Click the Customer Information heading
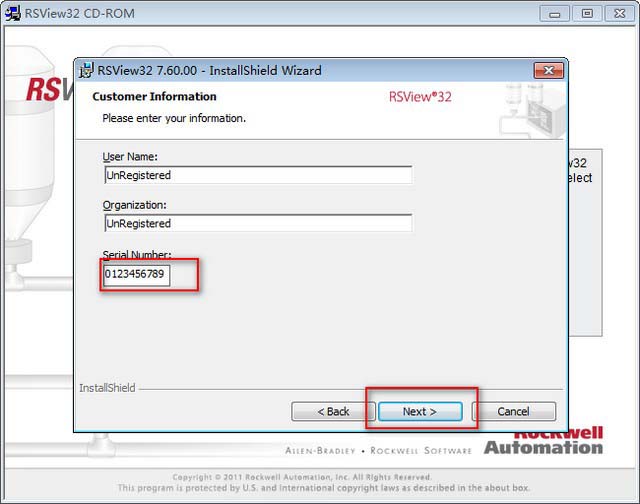Screen dimensions: 640x504 point(154,97)
